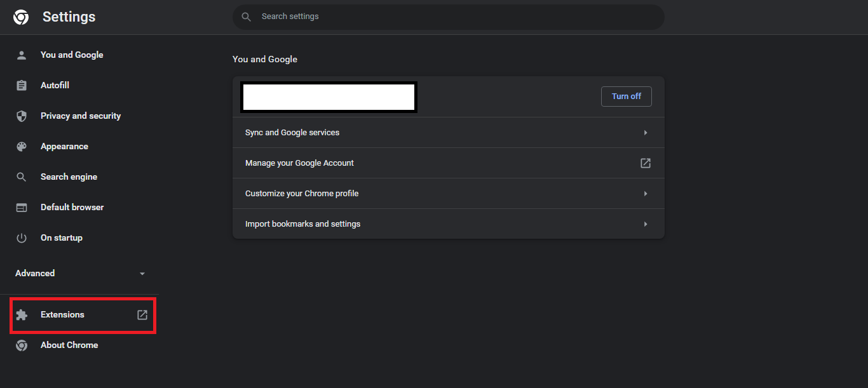Click the Extensions puzzle piece icon

22,315
